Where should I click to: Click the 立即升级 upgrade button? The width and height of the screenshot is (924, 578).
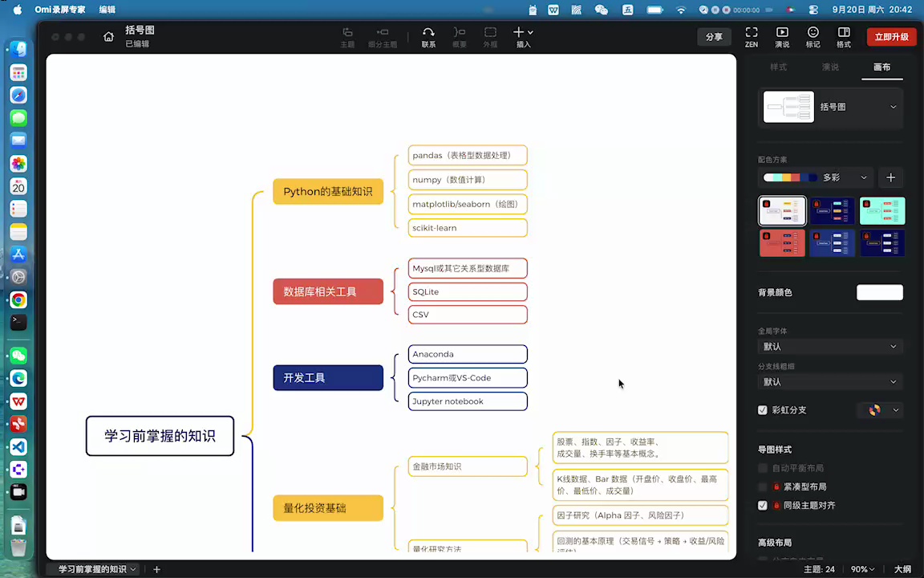pos(891,36)
